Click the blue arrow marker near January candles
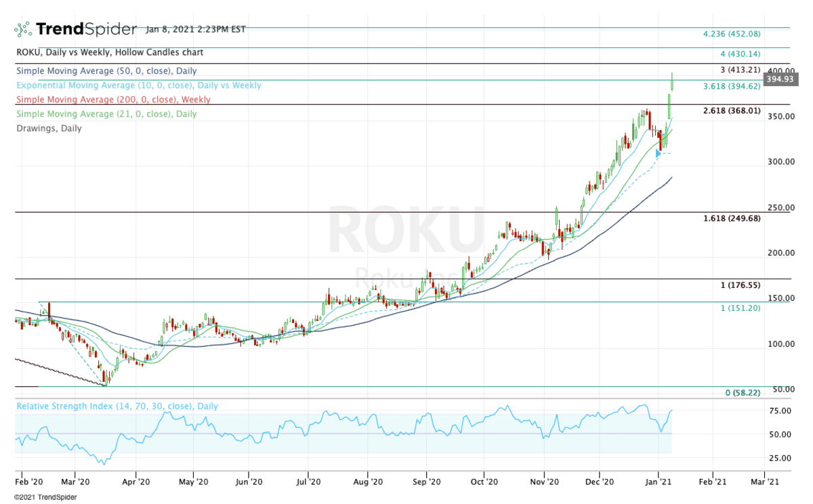Image resolution: width=813 pixels, height=504 pixels. (x=658, y=154)
